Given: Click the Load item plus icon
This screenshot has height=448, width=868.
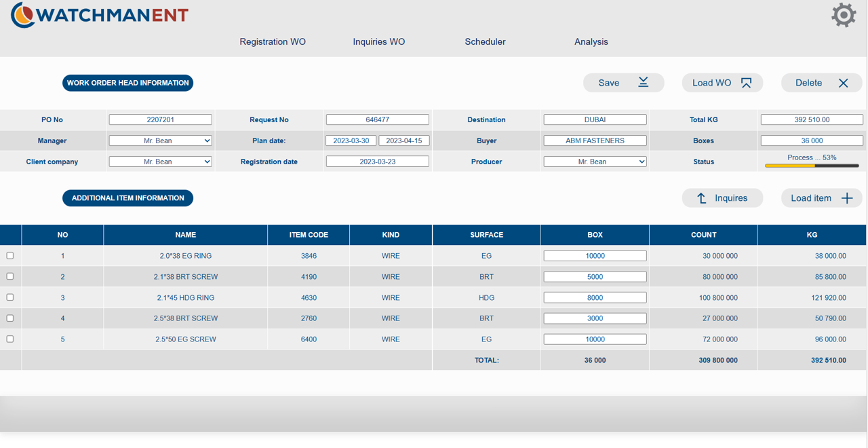Looking at the screenshot, I should tap(847, 198).
